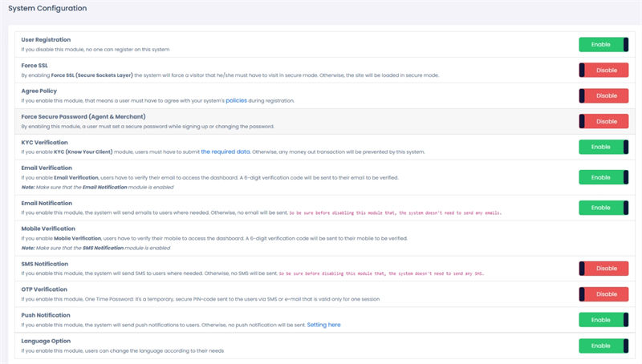Click the System Configuration page heading
Viewport: 642px width, 364px height.
coord(47,8)
